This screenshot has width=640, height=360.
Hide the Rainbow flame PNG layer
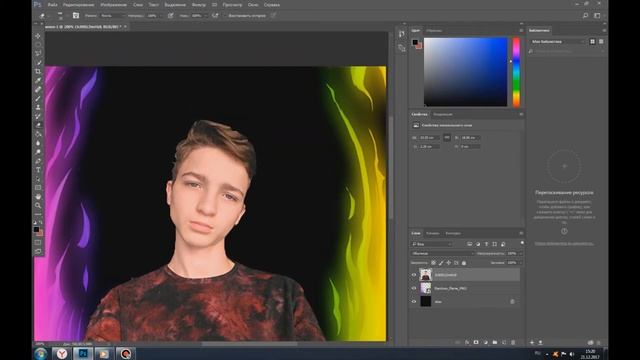click(414, 288)
